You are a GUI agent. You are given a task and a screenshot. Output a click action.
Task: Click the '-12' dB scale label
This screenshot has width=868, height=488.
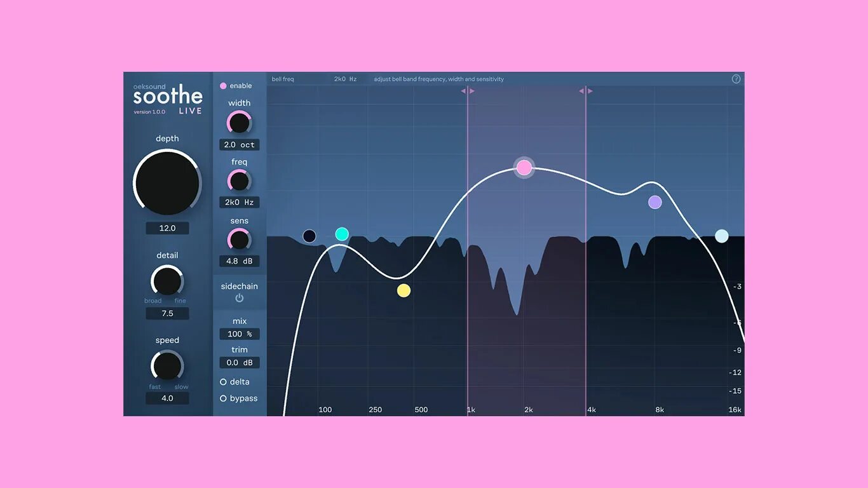point(735,372)
